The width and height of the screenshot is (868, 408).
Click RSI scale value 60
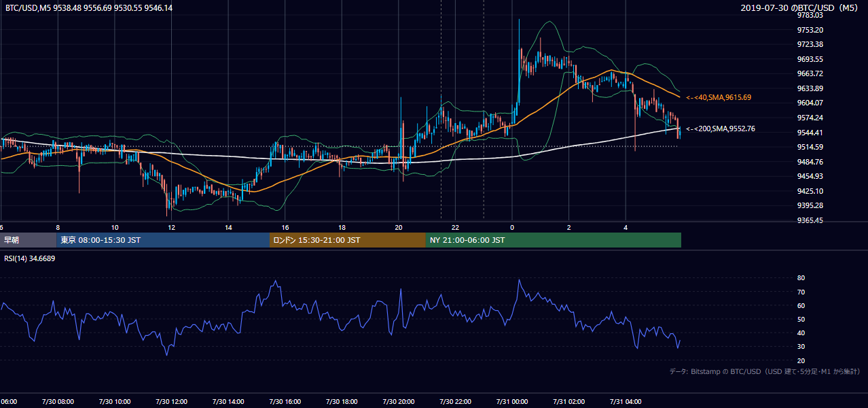(x=801, y=305)
